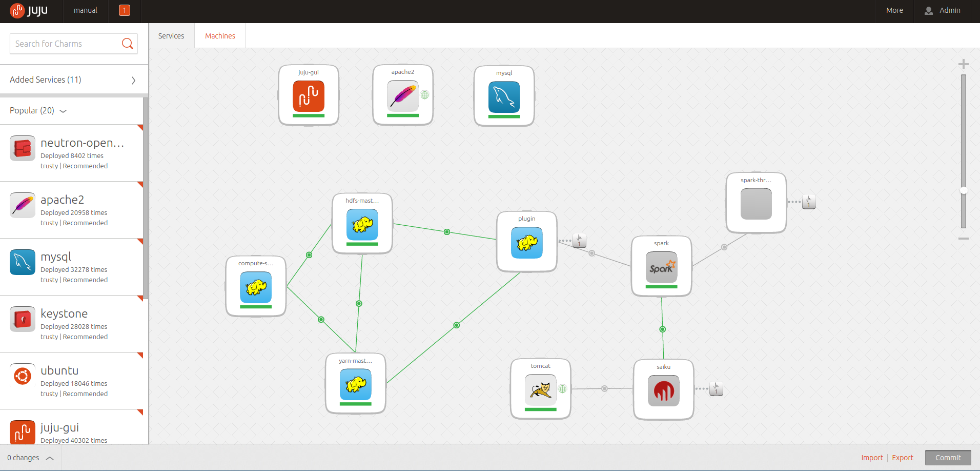Click the Juju logo
The image size is (980, 471).
click(x=29, y=10)
